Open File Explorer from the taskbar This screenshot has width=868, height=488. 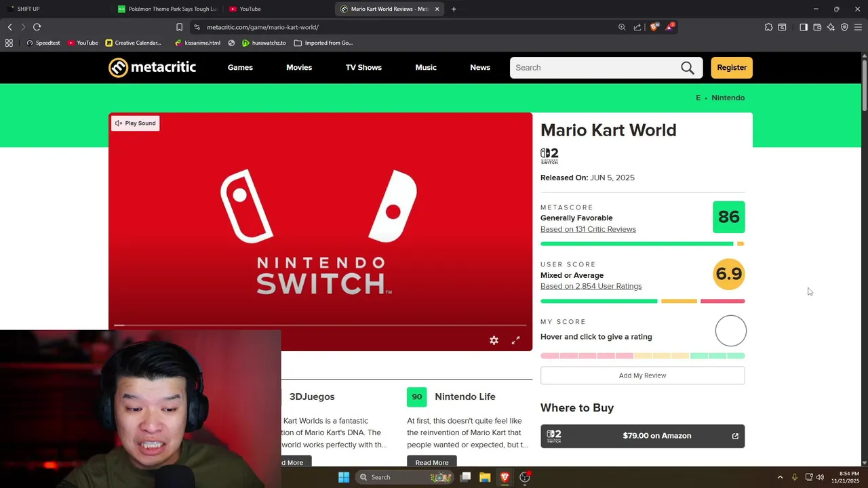(485, 477)
